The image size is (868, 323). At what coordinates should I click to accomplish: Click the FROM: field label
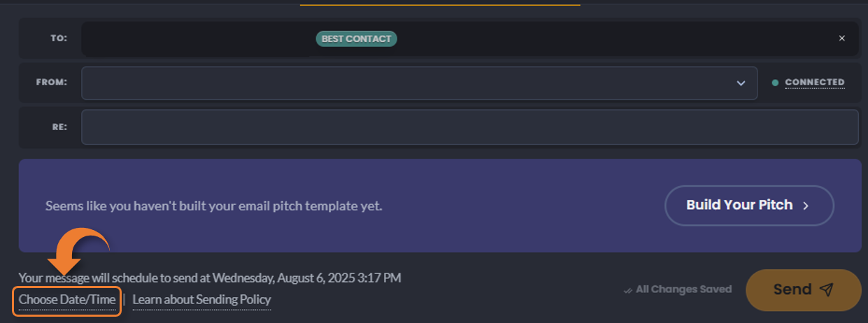pos(52,82)
